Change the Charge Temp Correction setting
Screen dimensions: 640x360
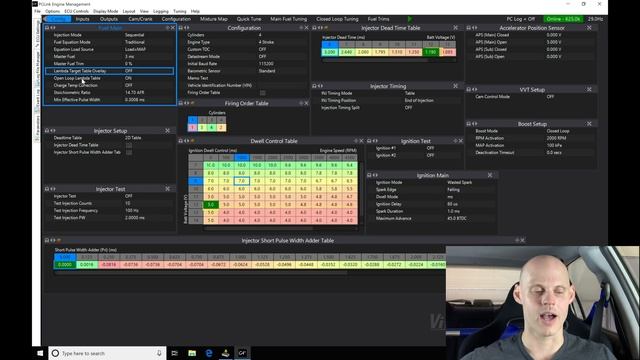click(128, 85)
